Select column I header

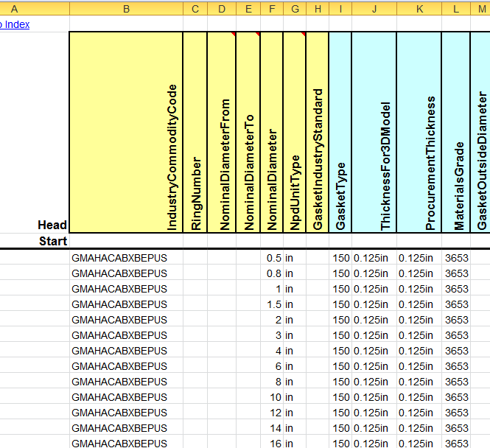340,9
